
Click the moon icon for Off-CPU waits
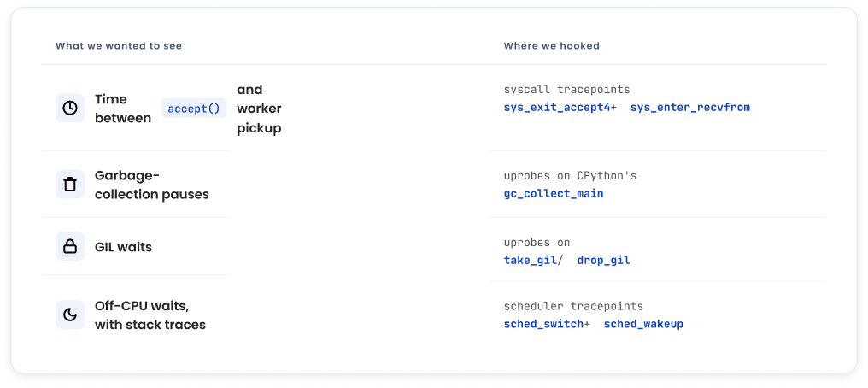(x=70, y=315)
